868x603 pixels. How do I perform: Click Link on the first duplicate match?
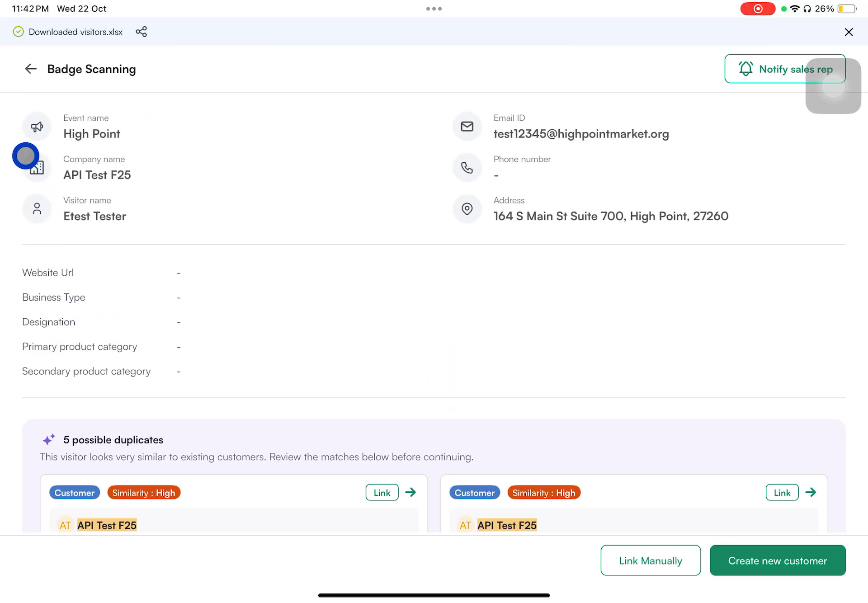pos(382,492)
